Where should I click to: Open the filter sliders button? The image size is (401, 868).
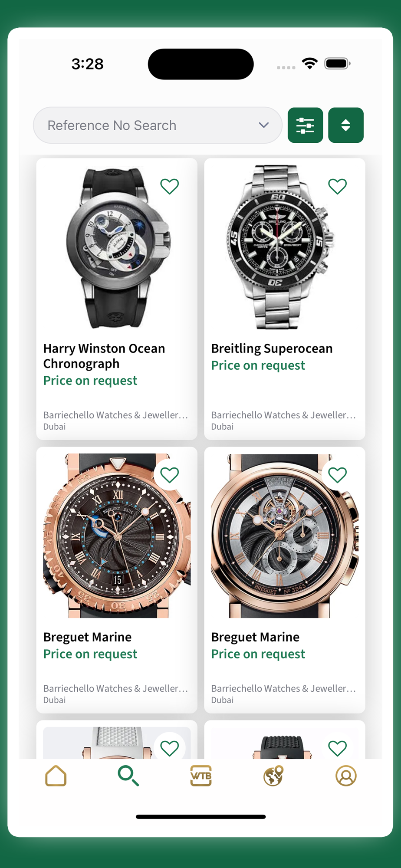[305, 125]
